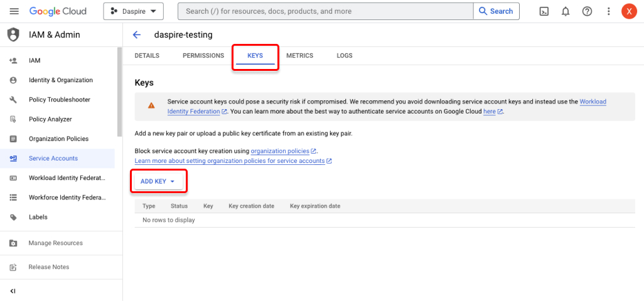Open the organization policies link

click(280, 151)
